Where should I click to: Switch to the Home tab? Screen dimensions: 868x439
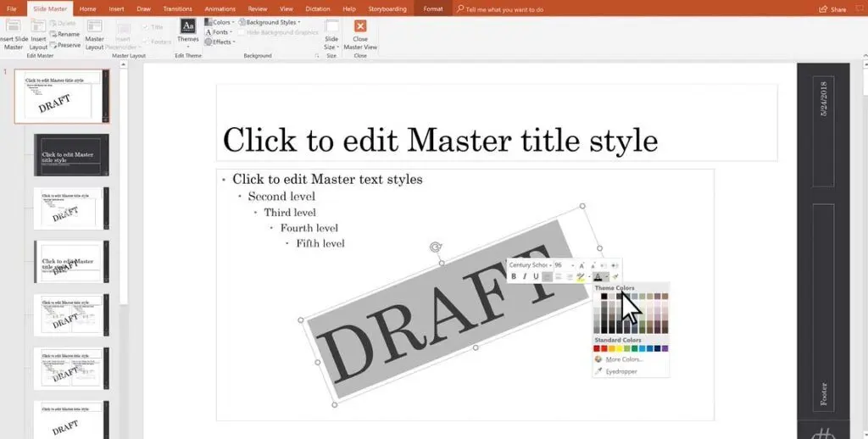coord(87,8)
